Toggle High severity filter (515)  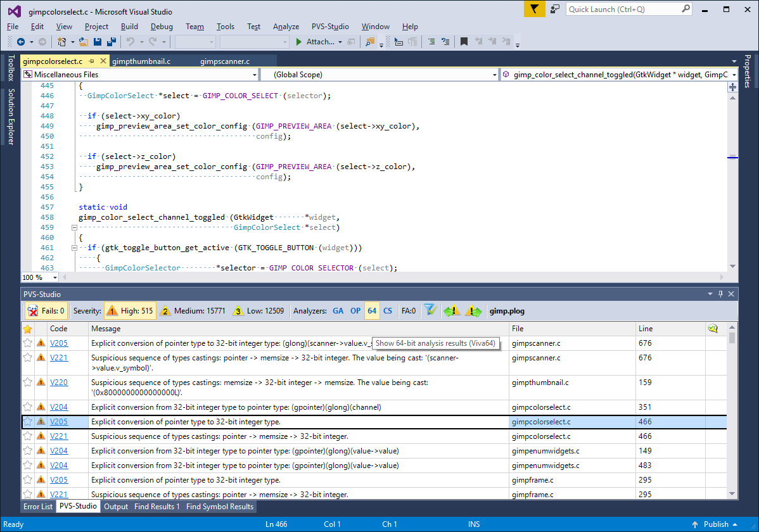tap(130, 311)
